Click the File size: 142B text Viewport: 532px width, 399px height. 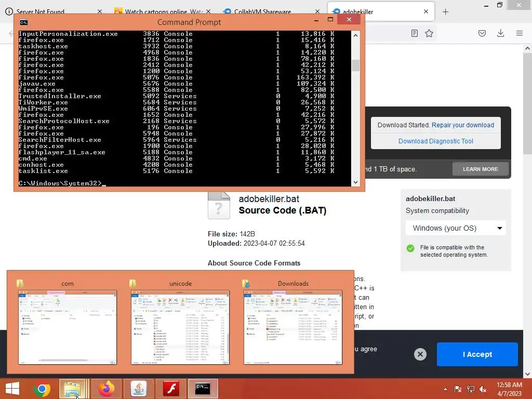pos(231,234)
